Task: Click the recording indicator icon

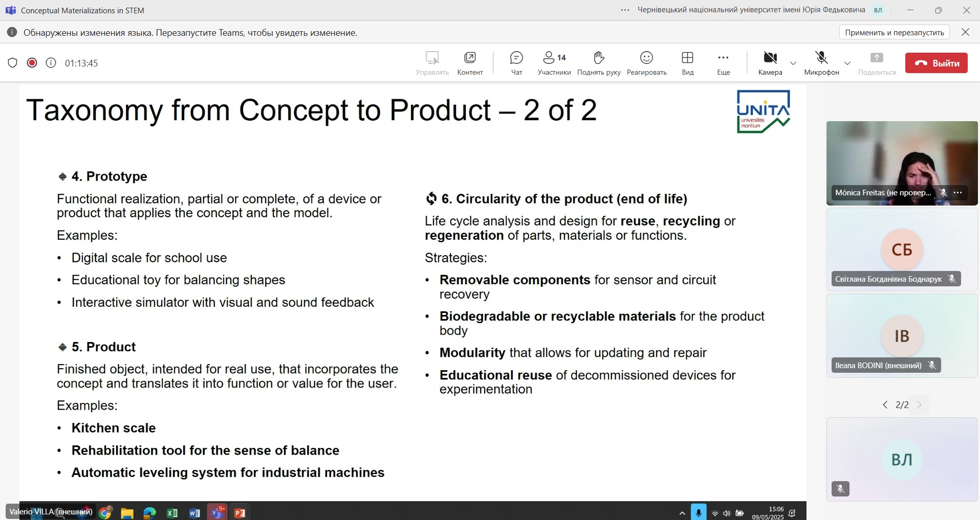Action: coord(32,63)
